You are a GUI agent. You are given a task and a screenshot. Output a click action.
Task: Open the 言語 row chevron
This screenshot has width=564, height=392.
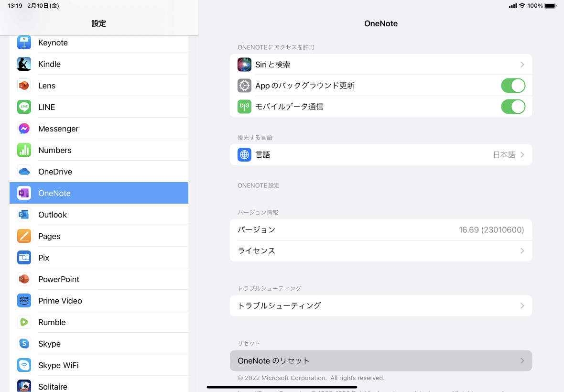pos(522,154)
